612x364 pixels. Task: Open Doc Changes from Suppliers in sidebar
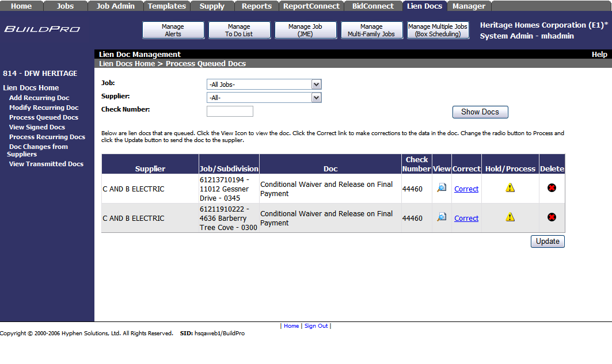point(37,151)
